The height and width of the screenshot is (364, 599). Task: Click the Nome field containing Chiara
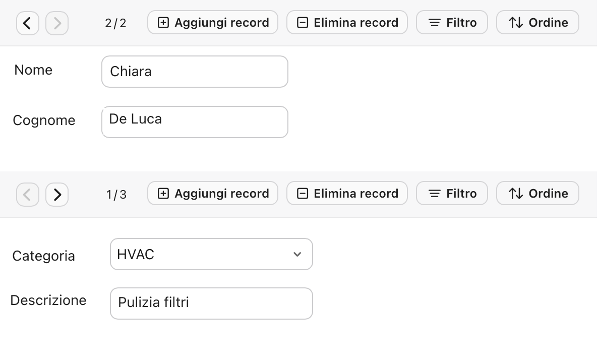(x=195, y=72)
